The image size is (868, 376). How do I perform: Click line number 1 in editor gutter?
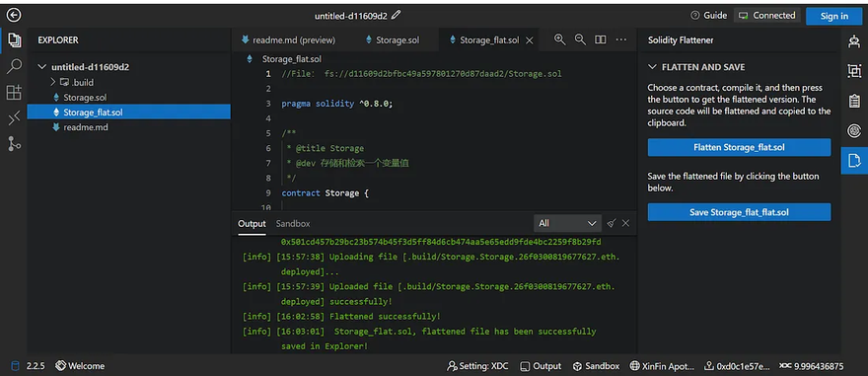[x=268, y=74]
